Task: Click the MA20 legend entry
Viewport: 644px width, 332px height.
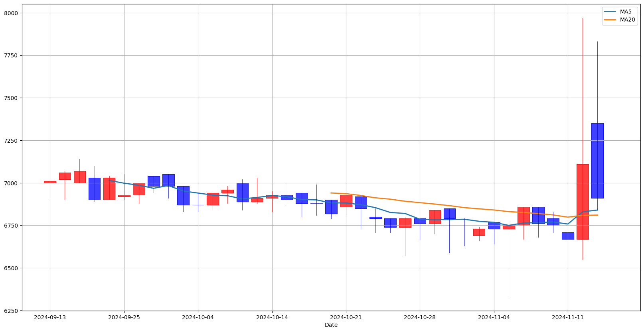Action: coord(620,20)
